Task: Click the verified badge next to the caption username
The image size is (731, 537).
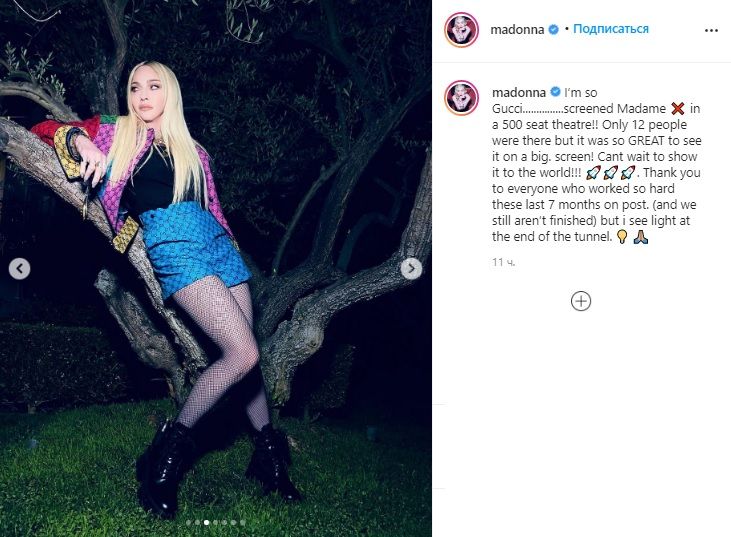Action: pos(555,92)
